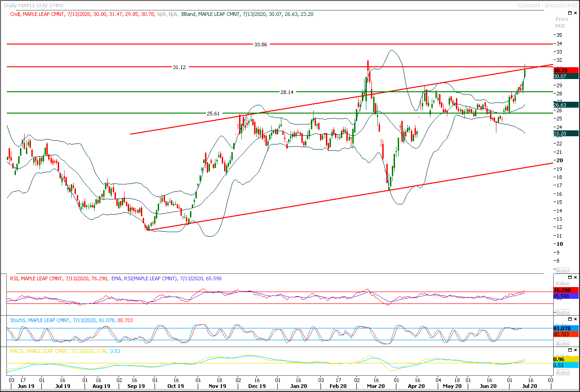Select the 25.61 support line label
Image resolution: width=580 pixels, height=392 pixels.
(213, 113)
